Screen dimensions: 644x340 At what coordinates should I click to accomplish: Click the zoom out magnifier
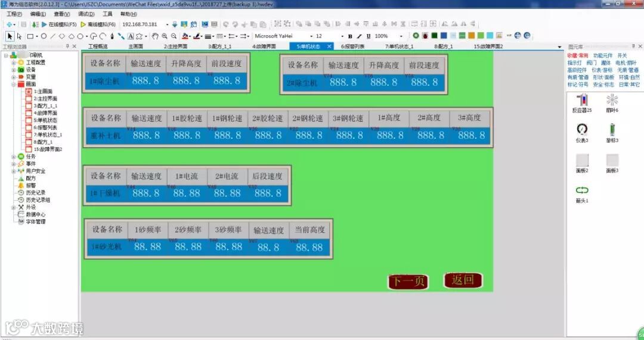174,36
